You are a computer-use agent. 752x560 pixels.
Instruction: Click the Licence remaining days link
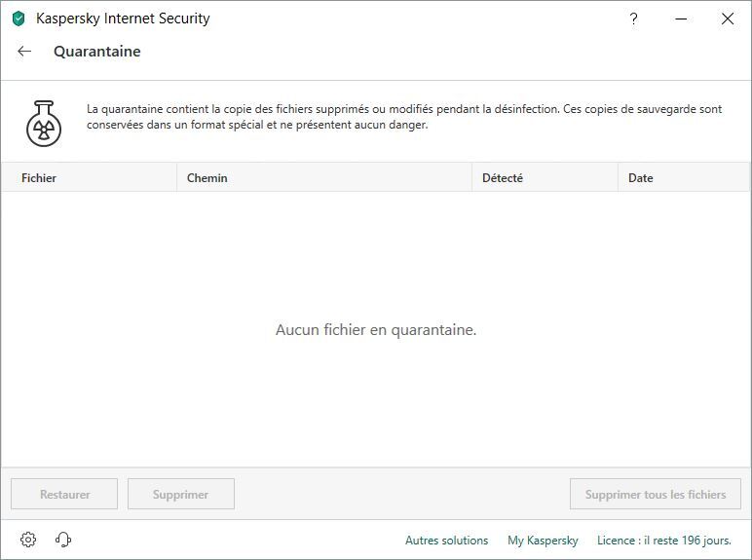tap(663, 541)
